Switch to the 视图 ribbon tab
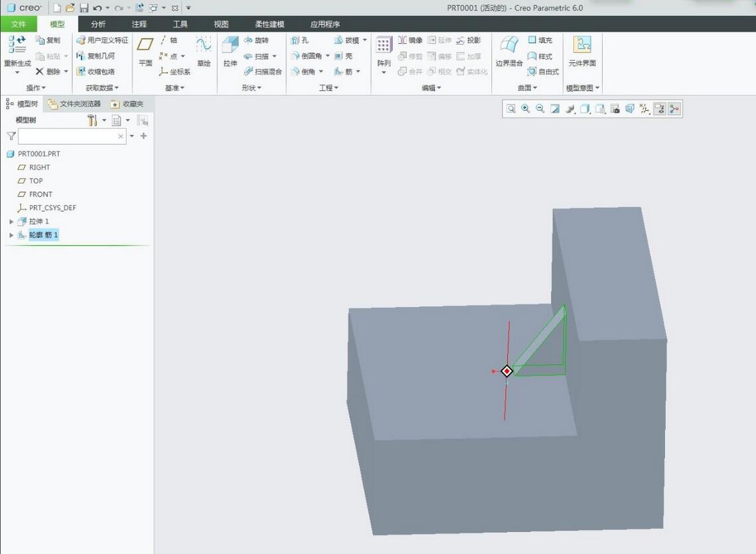Screen dimensions: 756x554 point(221,24)
